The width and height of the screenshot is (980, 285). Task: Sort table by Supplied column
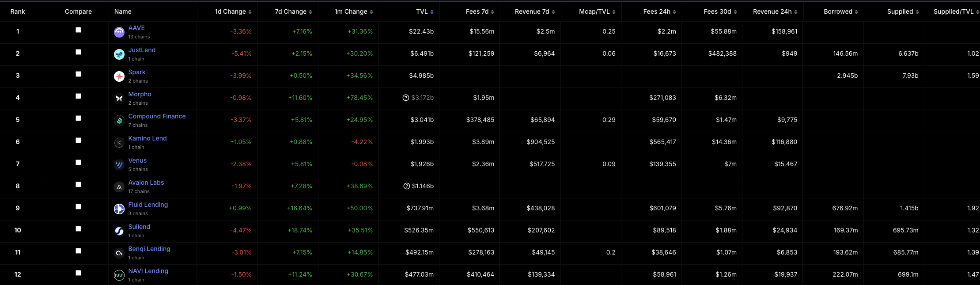[x=903, y=11]
